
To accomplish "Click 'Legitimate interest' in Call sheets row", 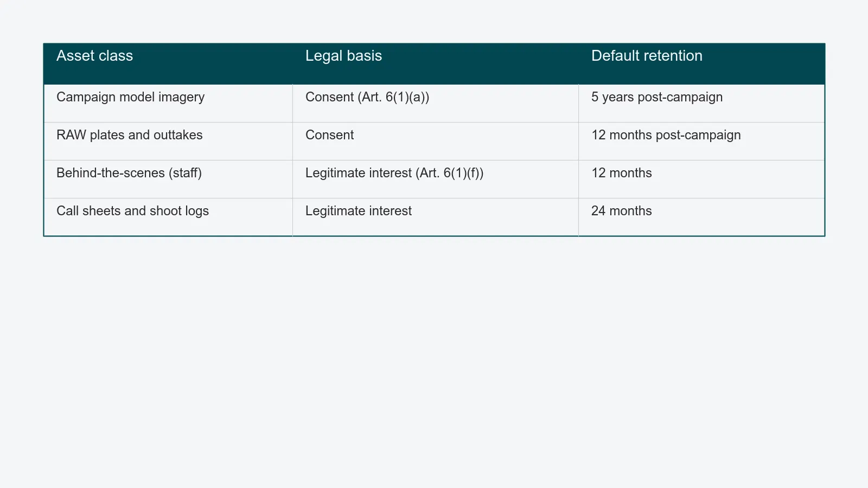I will click(x=436, y=217).
